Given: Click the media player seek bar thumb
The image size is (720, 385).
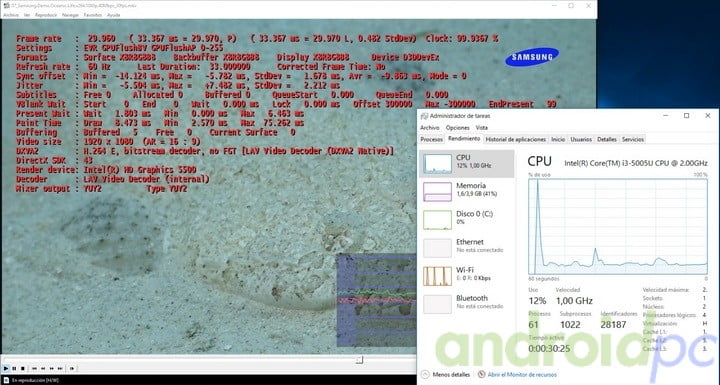Looking at the screenshot, I should click(x=360, y=360).
